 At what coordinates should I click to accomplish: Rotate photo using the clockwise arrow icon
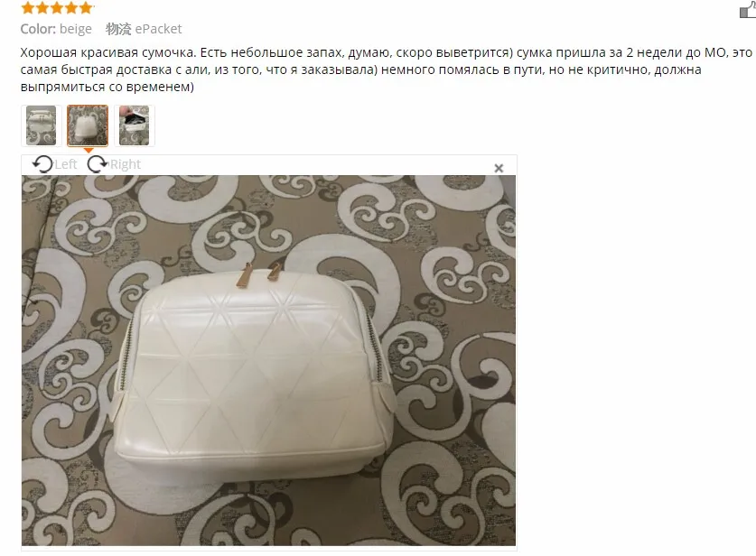pos(98,164)
